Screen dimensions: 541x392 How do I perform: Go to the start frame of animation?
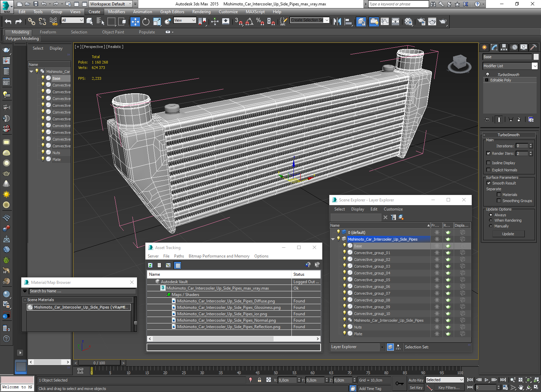pos(470,380)
